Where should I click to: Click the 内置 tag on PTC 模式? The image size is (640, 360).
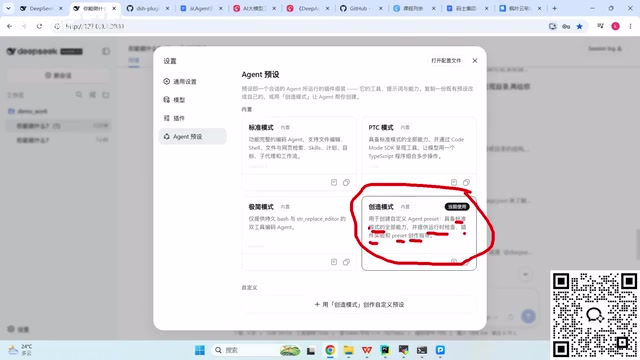[405, 127]
